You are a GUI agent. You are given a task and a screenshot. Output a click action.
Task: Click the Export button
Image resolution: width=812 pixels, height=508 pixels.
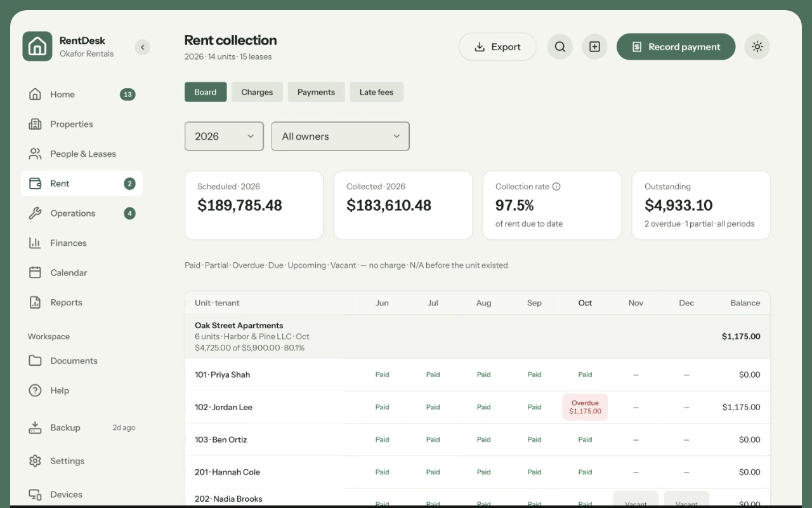click(x=497, y=47)
